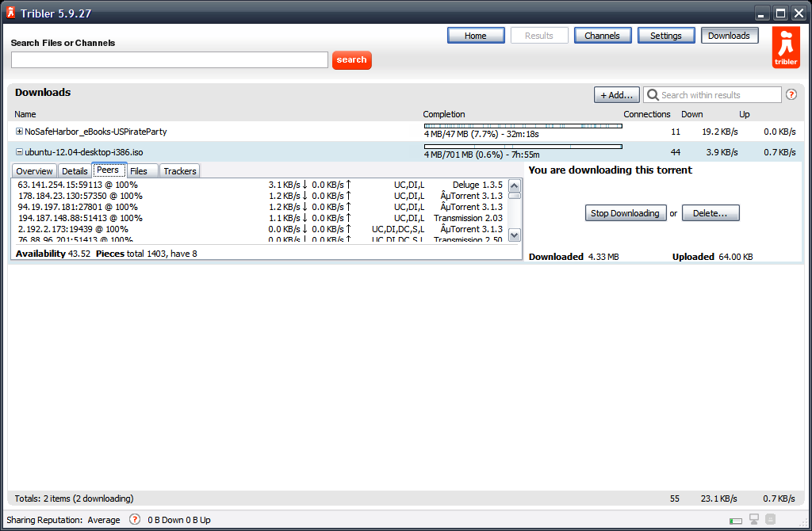Click the Deluge 1.3.5 client label
812x531 pixels.
coord(477,185)
